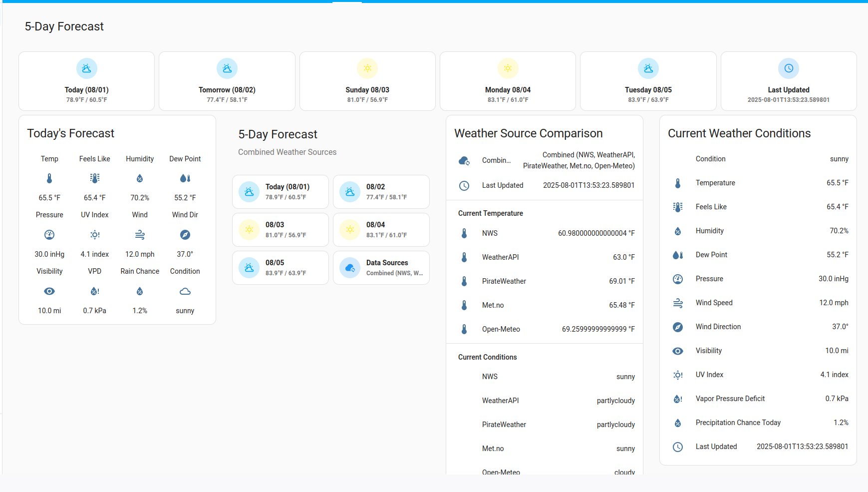Click the Wind Dir compass icon in Today's Forecast
The image size is (868, 492).
[185, 235]
